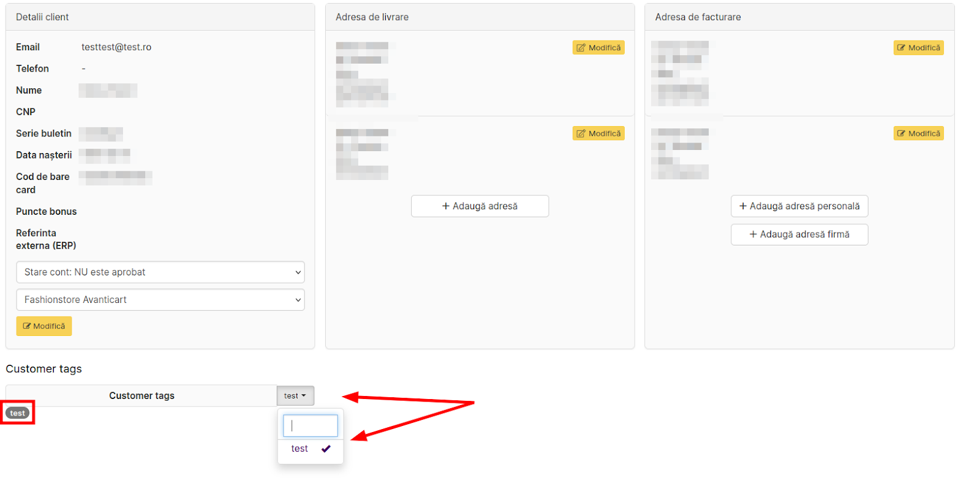This screenshot has height=489, width=980.
Task: Click Modifică on first delivery address
Action: (598, 48)
